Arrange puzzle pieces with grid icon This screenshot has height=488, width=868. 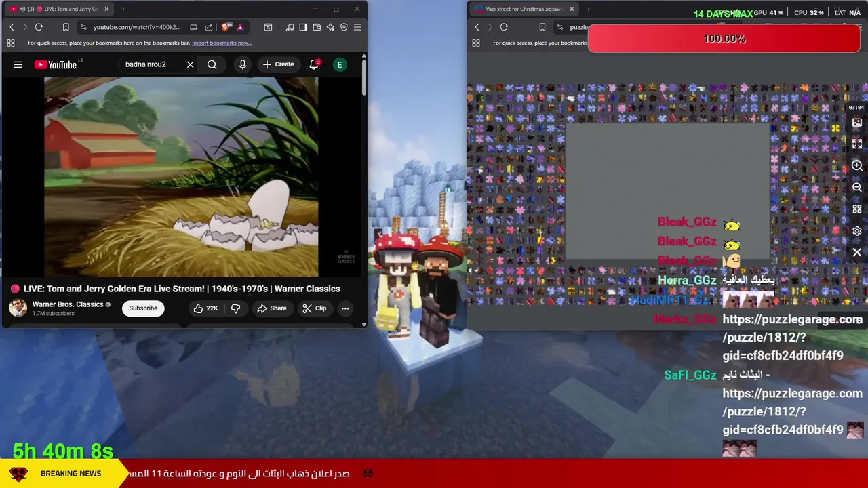857,209
